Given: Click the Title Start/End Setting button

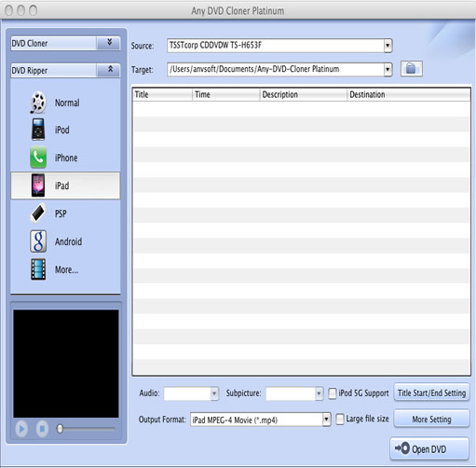Looking at the screenshot, I should point(431,392).
